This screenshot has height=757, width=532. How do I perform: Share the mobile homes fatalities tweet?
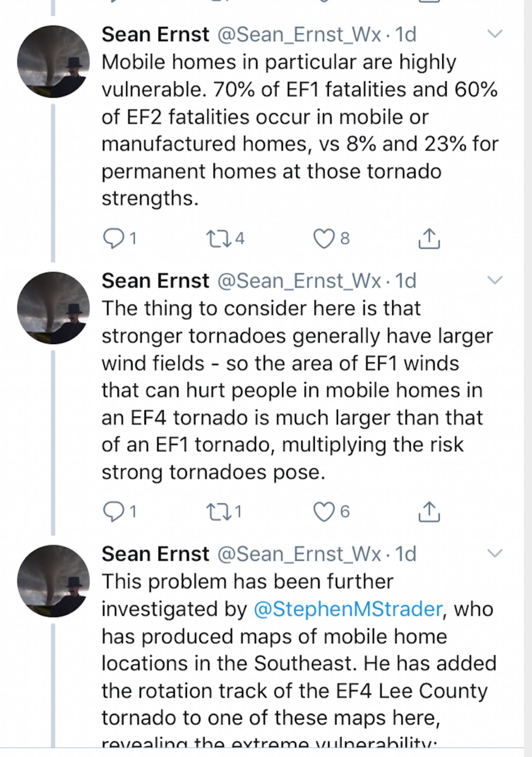point(429,238)
